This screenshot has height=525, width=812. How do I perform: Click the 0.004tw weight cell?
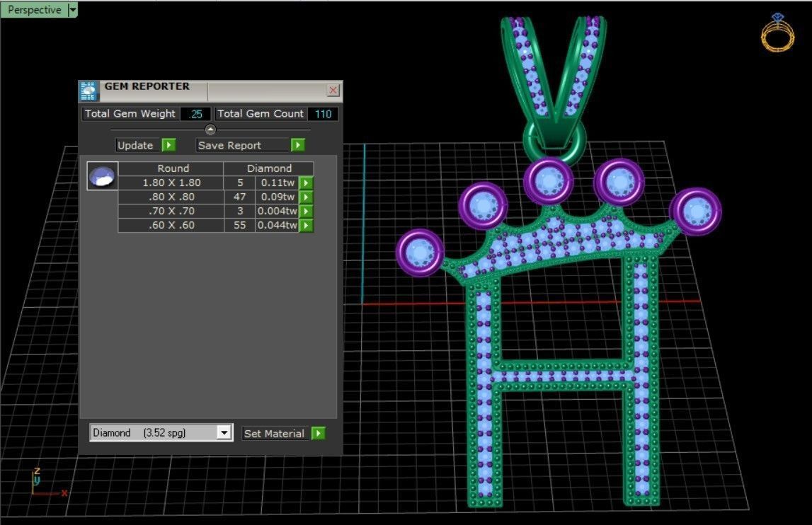(x=278, y=212)
